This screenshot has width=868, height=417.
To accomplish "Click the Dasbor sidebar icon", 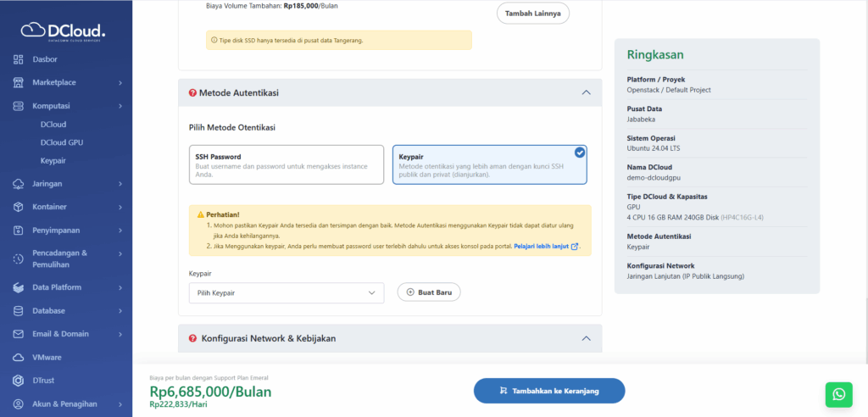I will point(19,59).
